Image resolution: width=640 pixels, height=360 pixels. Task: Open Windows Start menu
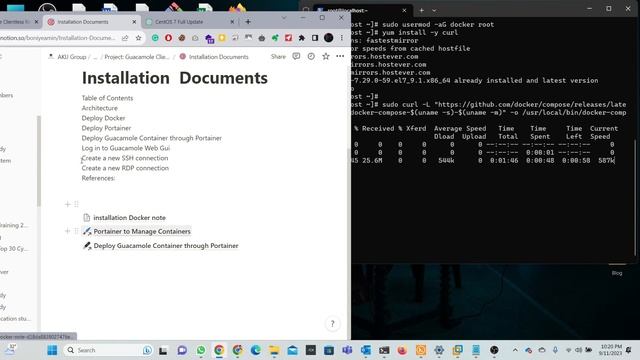tap(52, 350)
